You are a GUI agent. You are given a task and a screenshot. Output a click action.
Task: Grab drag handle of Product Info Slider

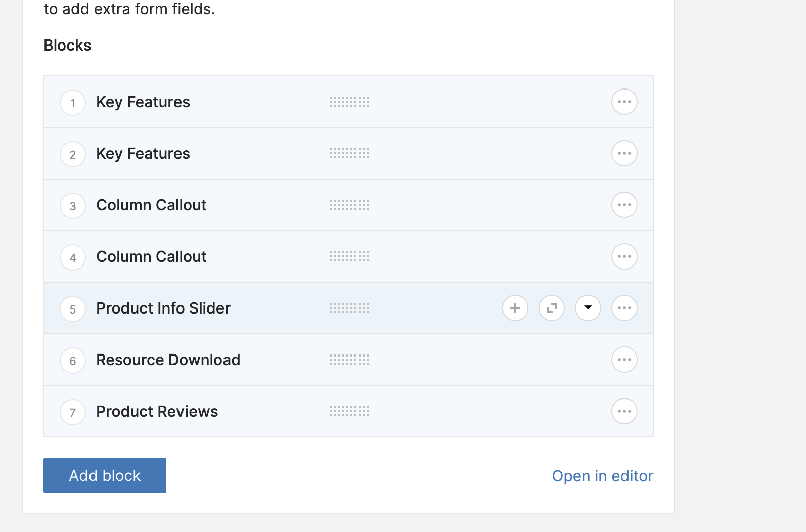349,308
